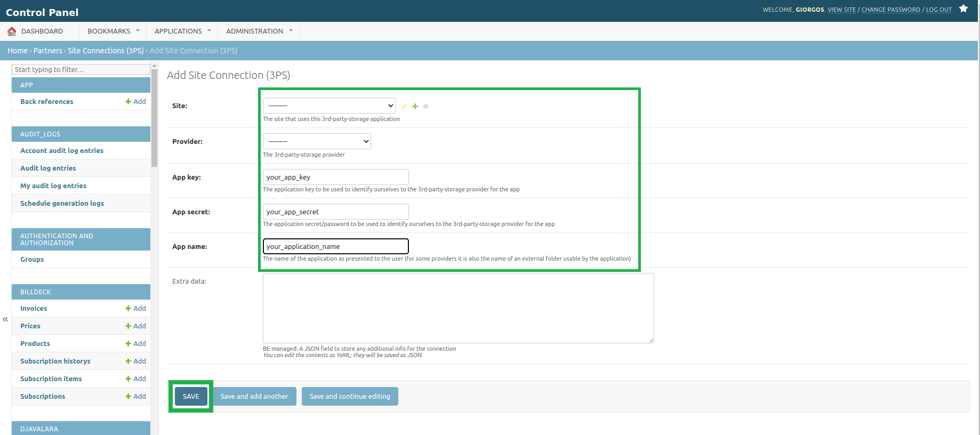Click the sidebar filter search field
Screen dimensions: 980x435
click(x=81, y=69)
